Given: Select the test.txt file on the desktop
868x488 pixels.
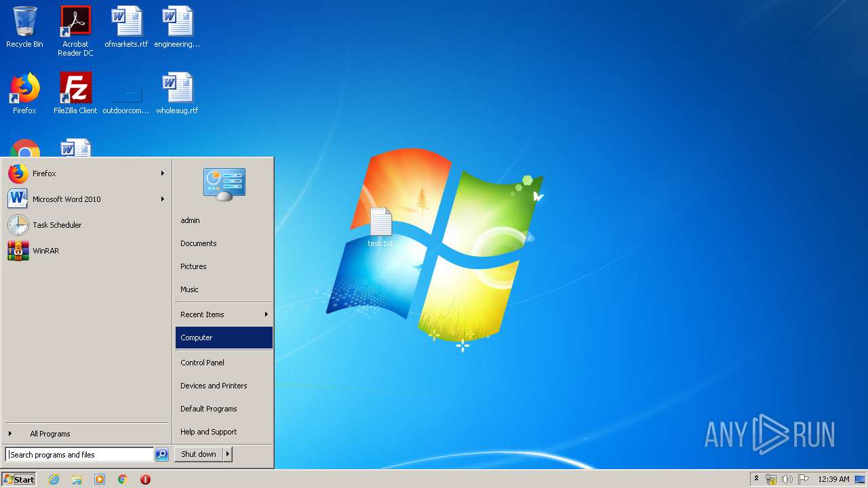Looking at the screenshot, I should (380, 228).
